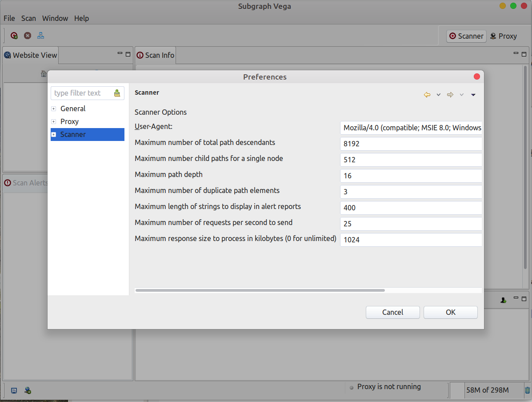
Task: Click the proxy icon in status bar
Action: click(x=28, y=390)
